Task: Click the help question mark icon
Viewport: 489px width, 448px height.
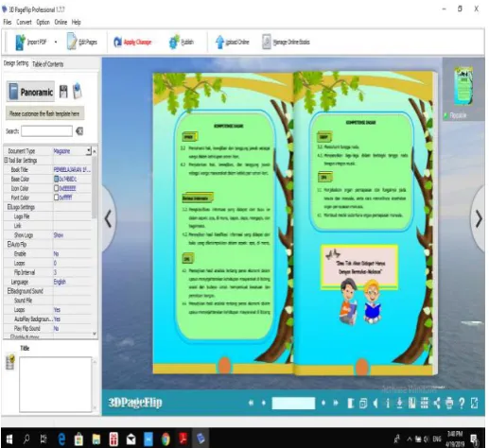Action: [x=462, y=403]
